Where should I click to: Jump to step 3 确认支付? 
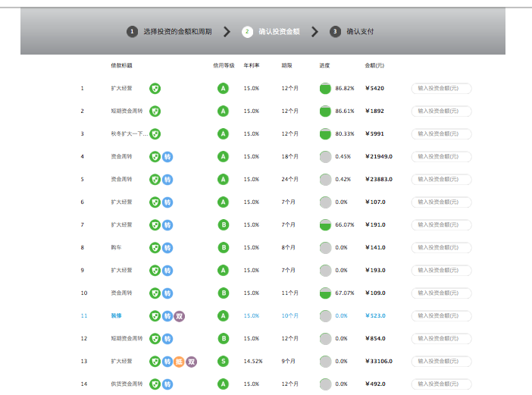coord(352,32)
